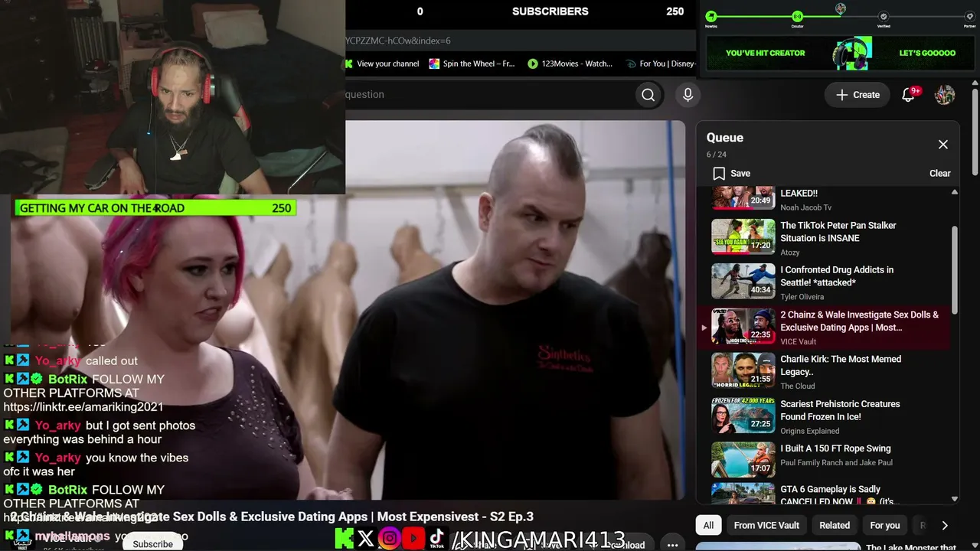Click the YouTube logo in the social overlay
This screenshot has width=980, height=551.
[x=413, y=539]
